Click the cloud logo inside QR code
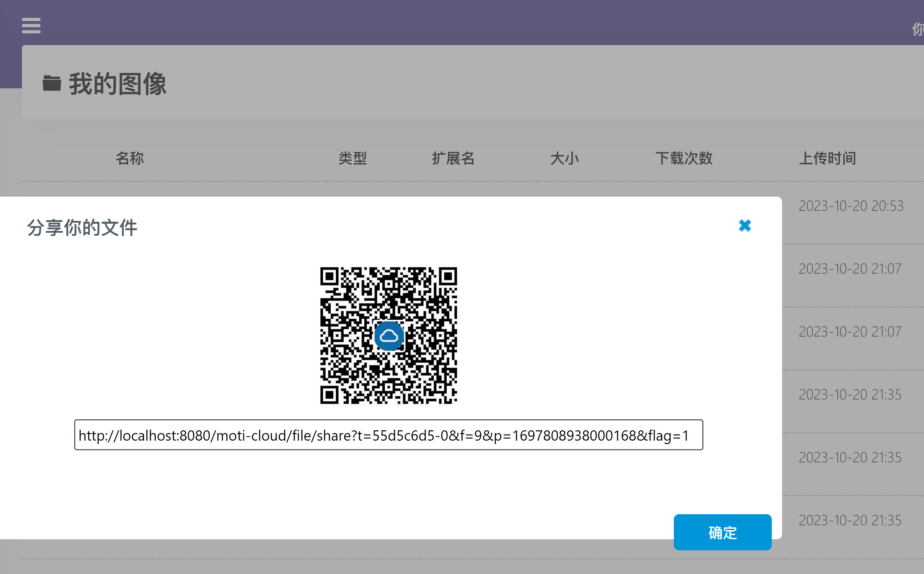 (x=389, y=335)
